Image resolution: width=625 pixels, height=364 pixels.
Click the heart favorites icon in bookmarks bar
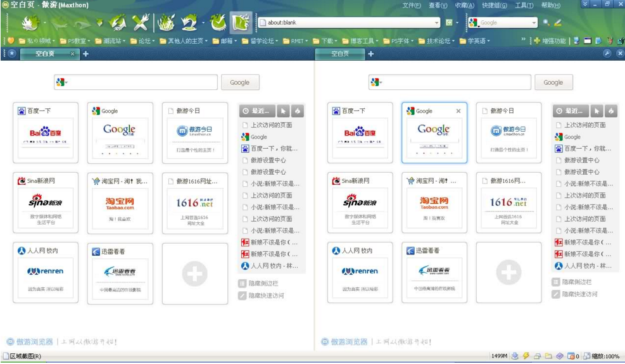pos(10,41)
